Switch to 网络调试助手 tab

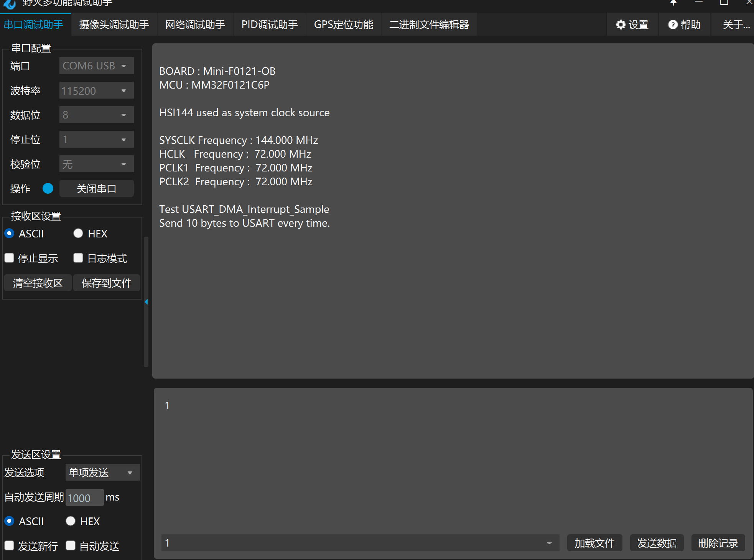[195, 25]
